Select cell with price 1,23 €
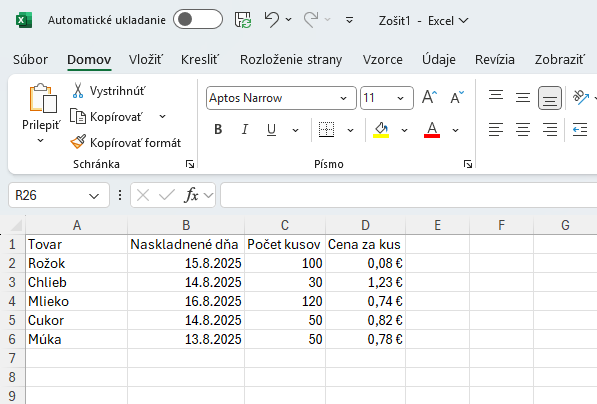 tap(366, 282)
